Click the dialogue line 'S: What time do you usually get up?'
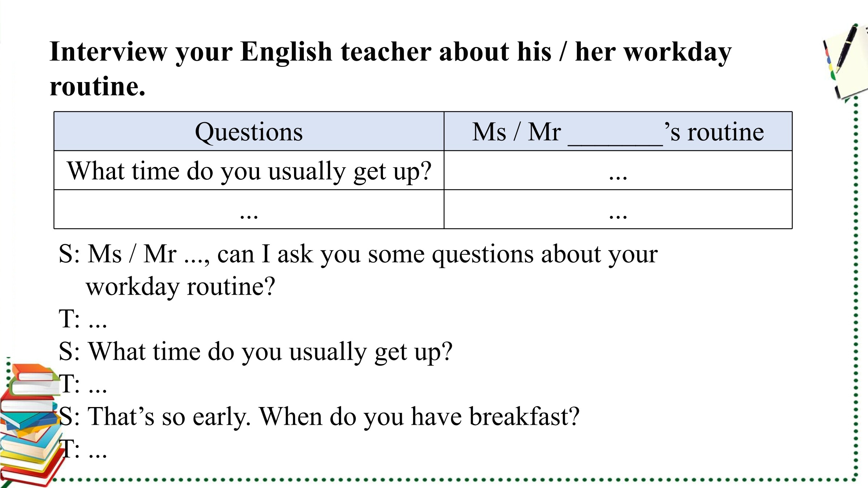The image size is (868, 488). click(x=255, y=352)
